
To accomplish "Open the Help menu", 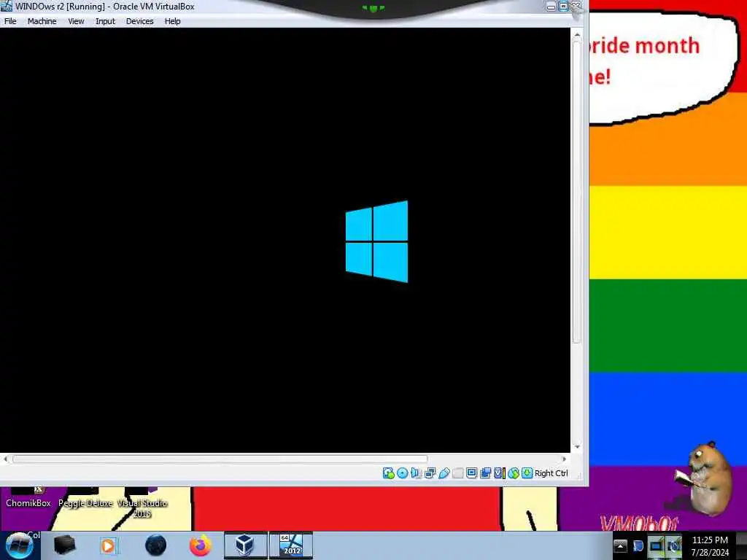I will [x=172, y=21].
